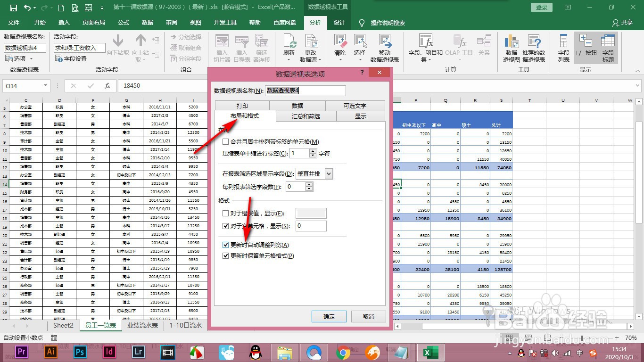
Task: Click the Undo arrow icon
Action: tap(27, 8)
